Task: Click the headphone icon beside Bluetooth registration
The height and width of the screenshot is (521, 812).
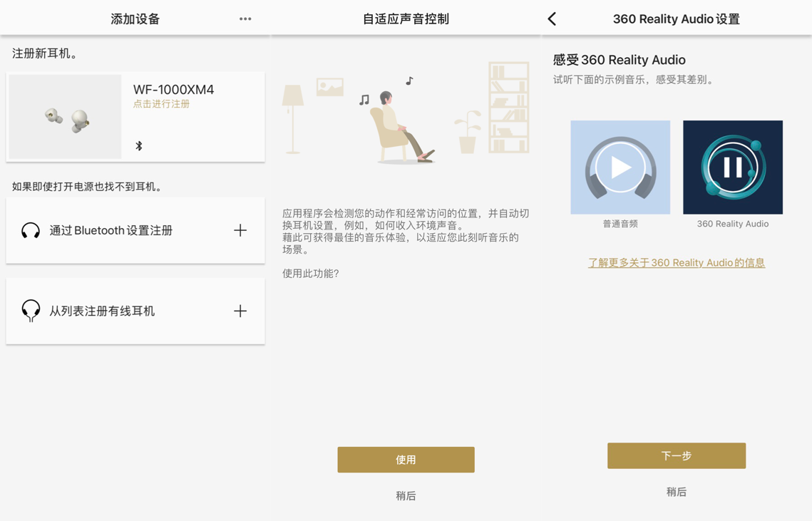Action: click(31, 230)
